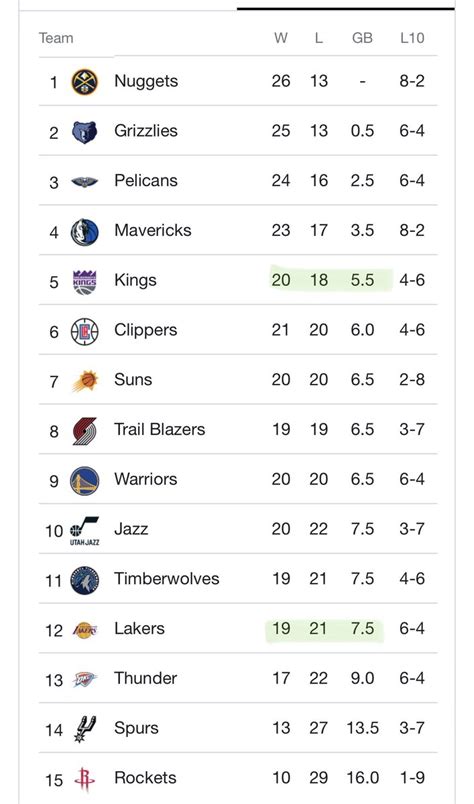Click the Team column header

(56, 38)
